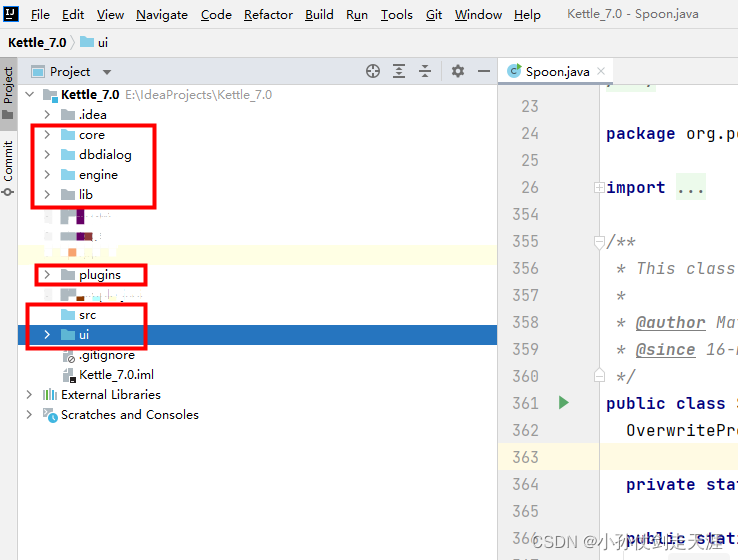Open the Window menu
Screen dimensions: 738x560
point(478,15)
